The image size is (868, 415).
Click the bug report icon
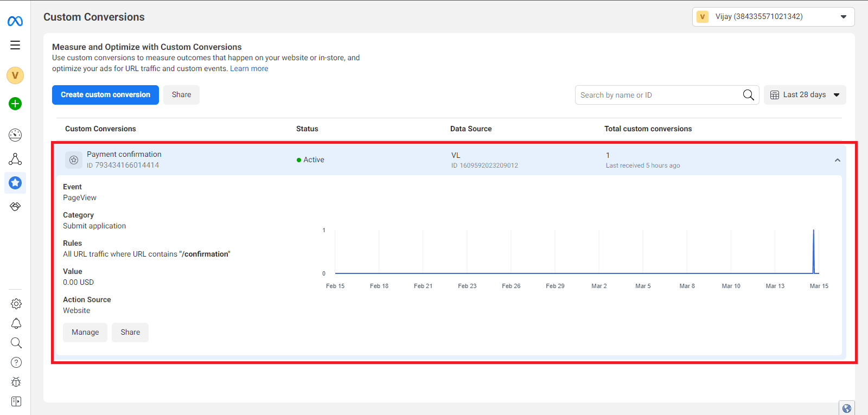(x=16, y=382)
